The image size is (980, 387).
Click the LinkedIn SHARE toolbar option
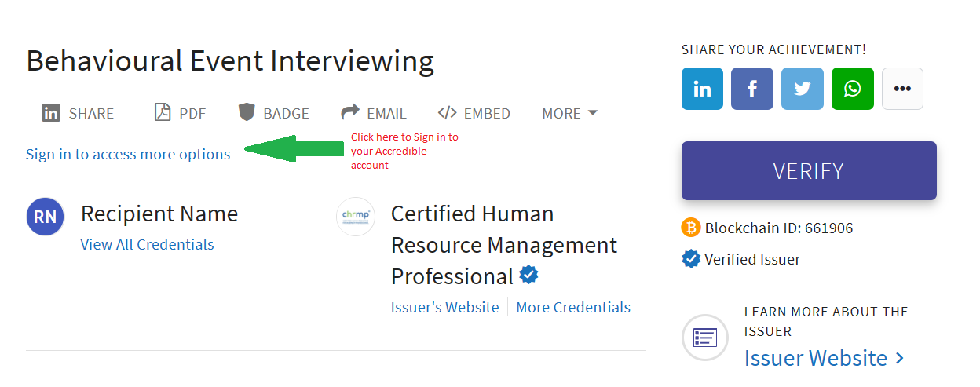click(78, 113)
